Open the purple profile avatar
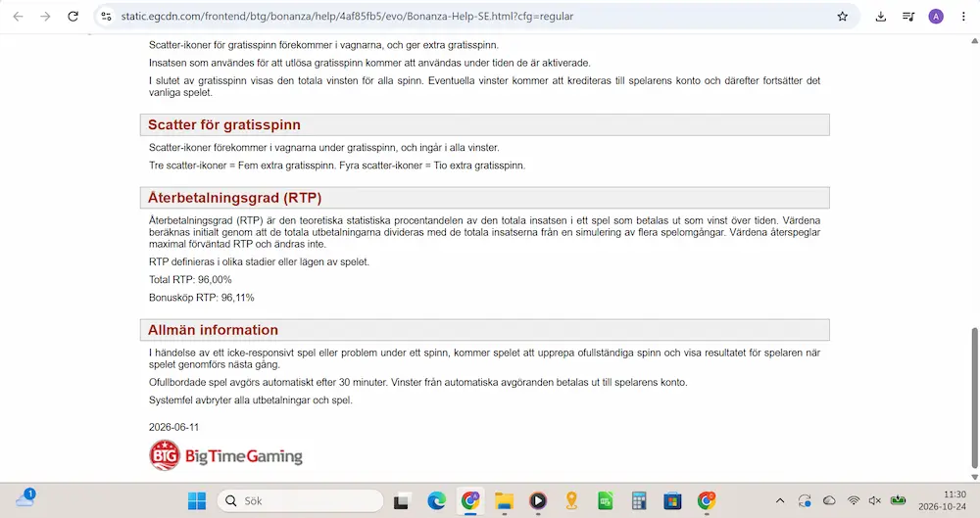This screenshot has height=518, width=980. coord(936,17)
